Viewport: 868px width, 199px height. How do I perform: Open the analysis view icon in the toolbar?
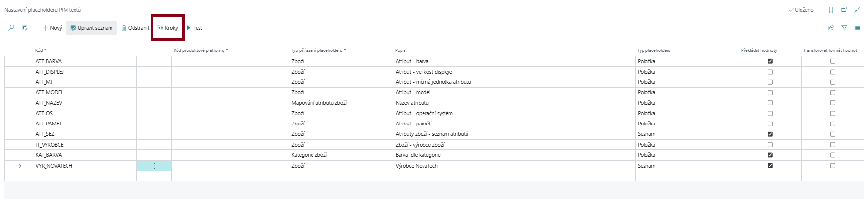click(24, 28)
